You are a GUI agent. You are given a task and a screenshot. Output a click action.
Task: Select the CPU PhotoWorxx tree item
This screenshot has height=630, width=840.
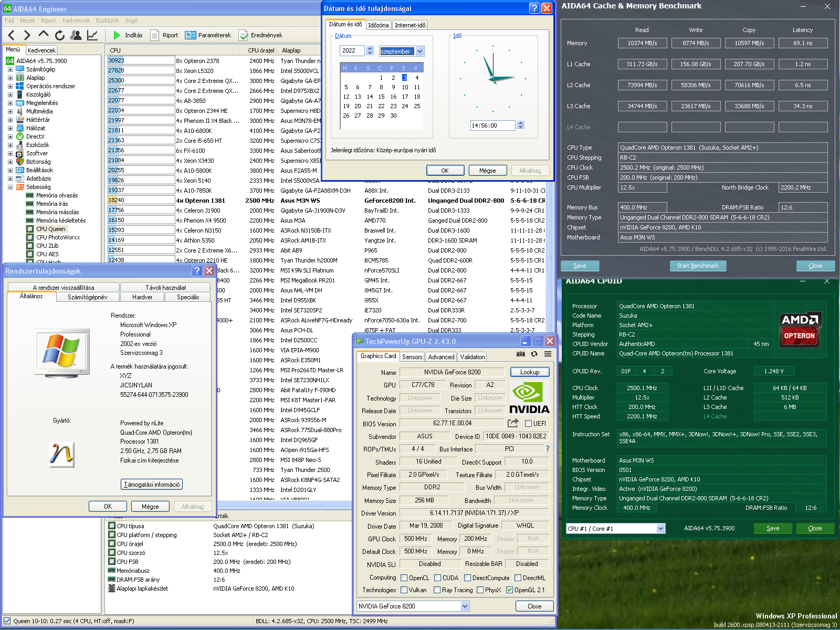pyautogui.click(x=58, y=237)
